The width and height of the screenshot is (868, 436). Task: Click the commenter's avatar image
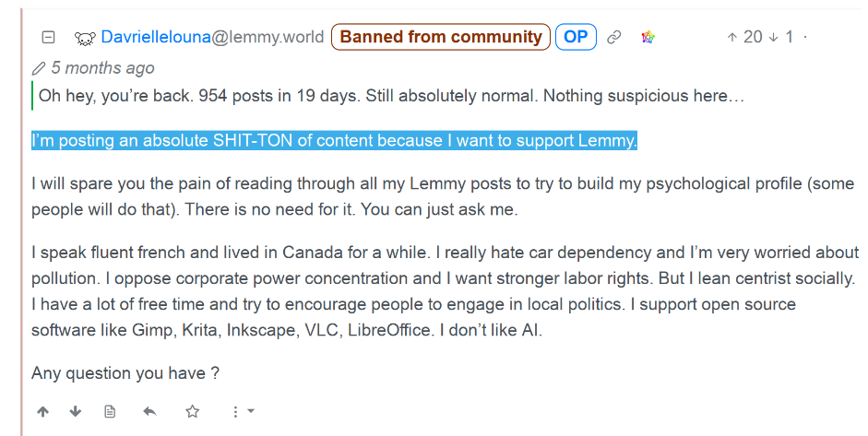coord(85,38)
